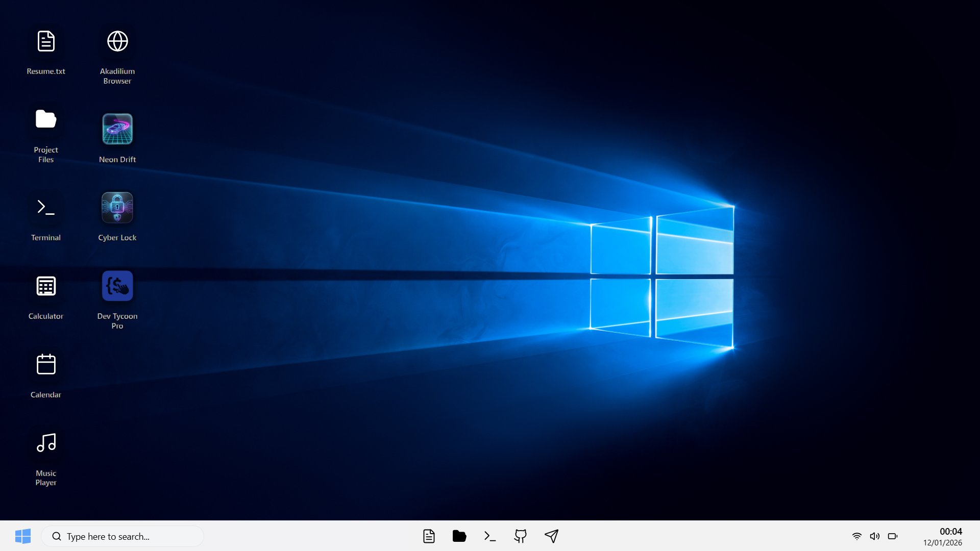
Task: Click the taskbar search box
Action: click(x=122, y=536)
